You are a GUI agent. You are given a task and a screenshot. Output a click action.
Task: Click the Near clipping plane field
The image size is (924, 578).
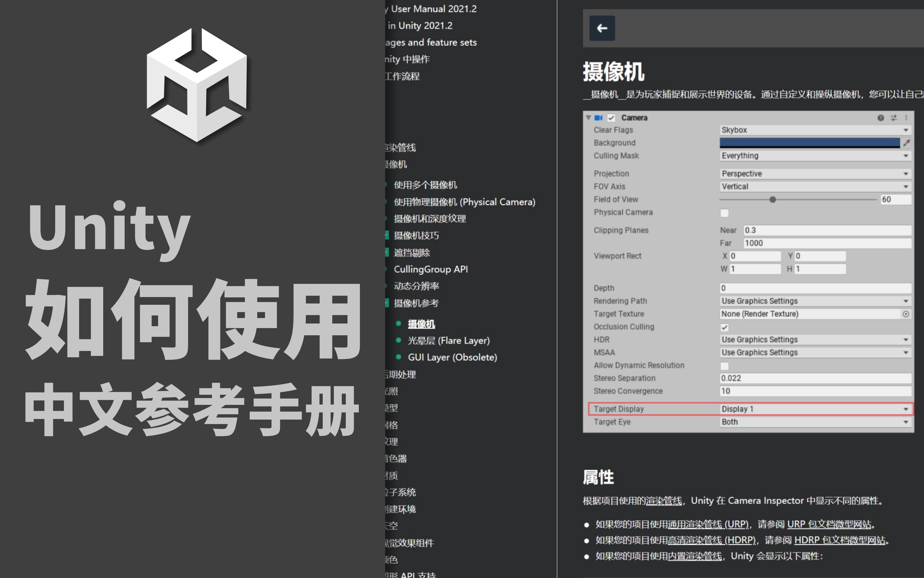click(x=827, y=230)
